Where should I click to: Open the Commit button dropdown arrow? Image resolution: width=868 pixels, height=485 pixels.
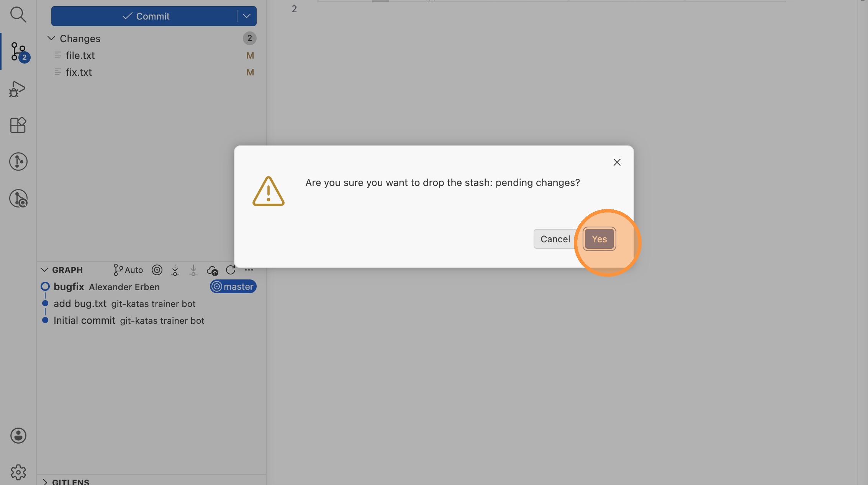[x=247, y=16]
